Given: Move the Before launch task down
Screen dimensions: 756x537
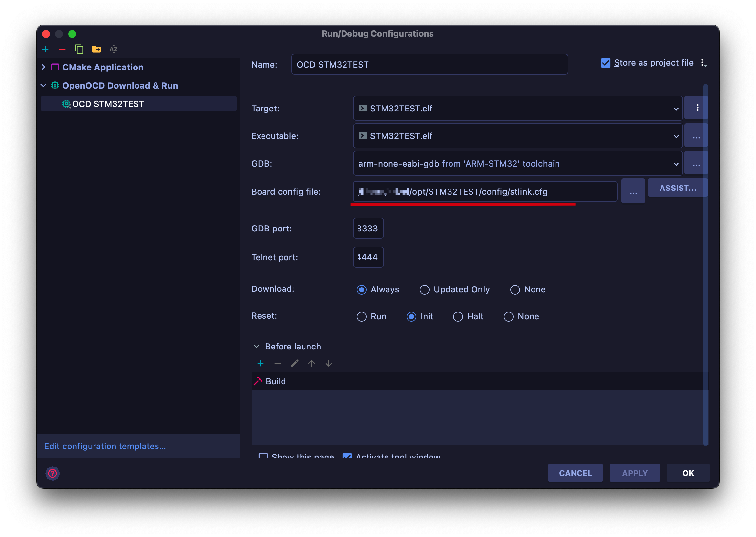Looking at the screenshot, I should [x=328, y=363].
